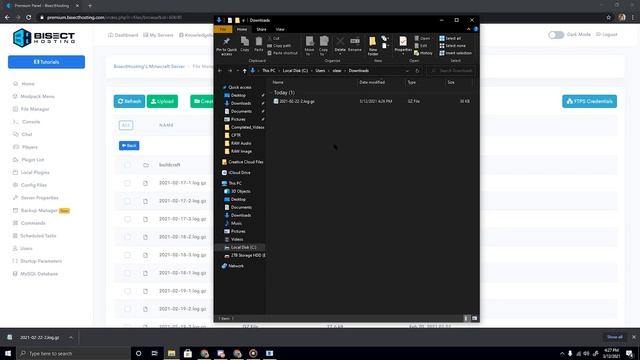This screenshot has height=360, width=640.
Task: Open Quick Access Toolbar customize dropdown
Action: pyautogui.click(x=244, y=20)
